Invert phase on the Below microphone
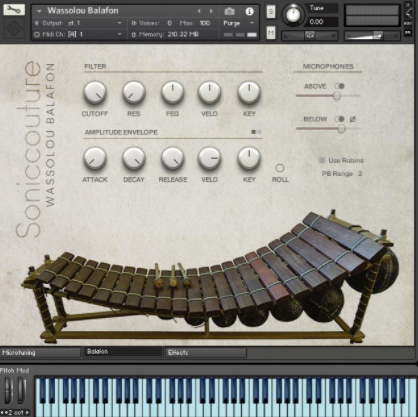This screenshot has width=418, height=417. coord(352,119)
